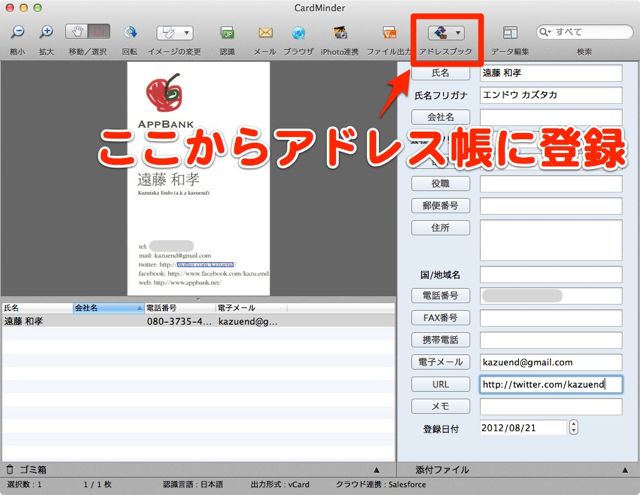Expand the ゴミ箱 trash panel triangle

click(x=376, y=470)
